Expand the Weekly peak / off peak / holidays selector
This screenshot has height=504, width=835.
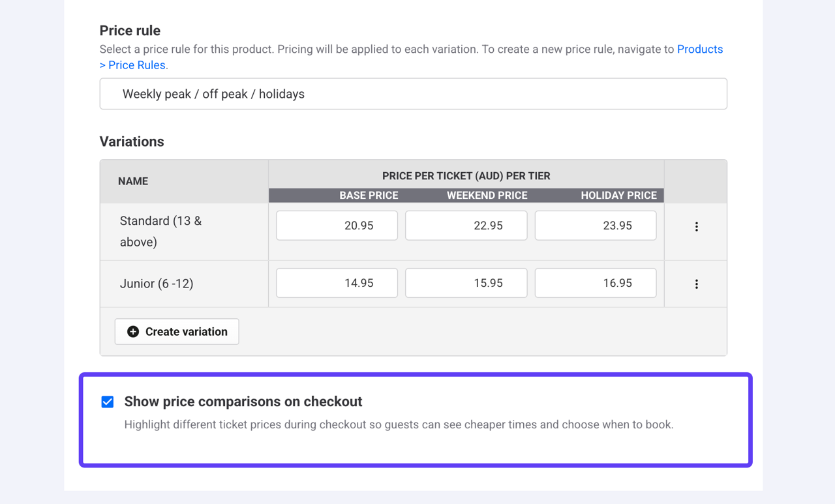[413, 93]
